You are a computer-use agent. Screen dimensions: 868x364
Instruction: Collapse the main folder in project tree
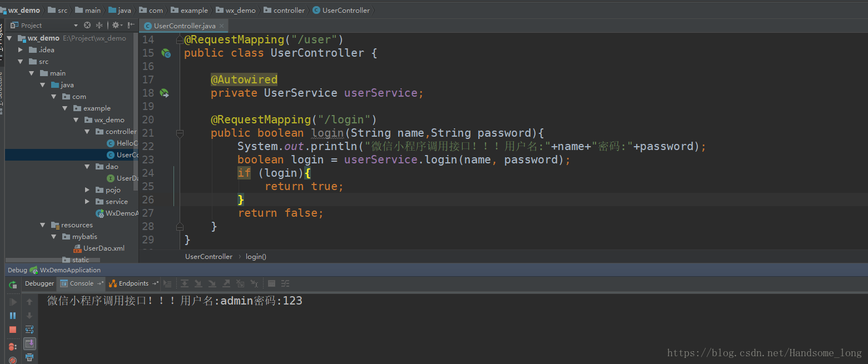coord(32,73)
